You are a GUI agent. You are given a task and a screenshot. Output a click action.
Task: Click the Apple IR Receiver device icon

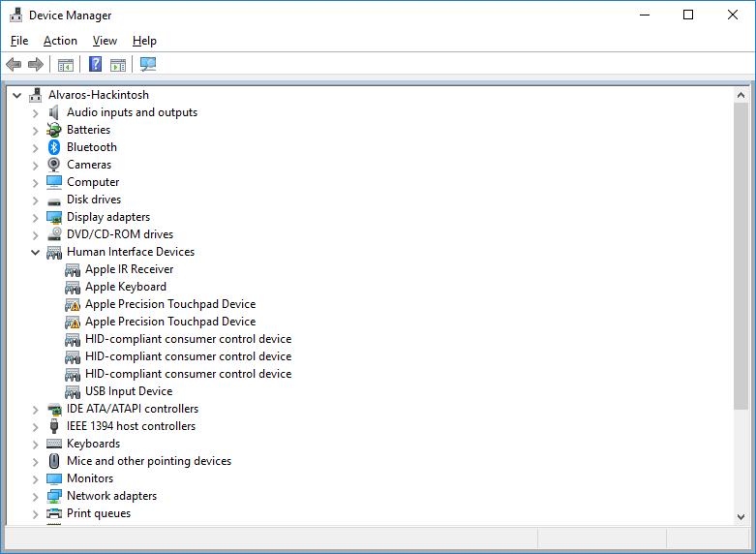[x=73, y=270]
